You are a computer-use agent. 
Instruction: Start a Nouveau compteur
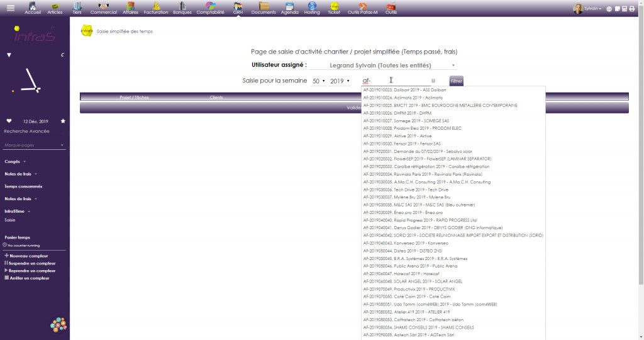(26, 256)
